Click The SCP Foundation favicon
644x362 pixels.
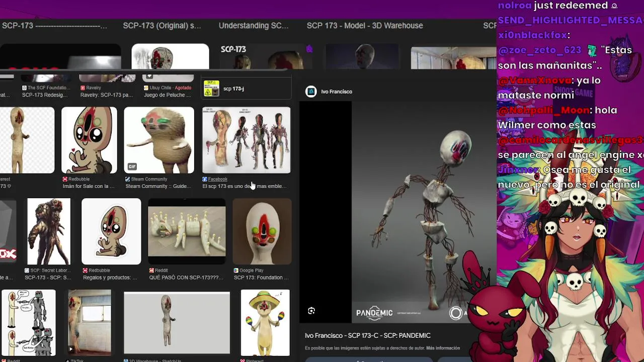point(24,88)
